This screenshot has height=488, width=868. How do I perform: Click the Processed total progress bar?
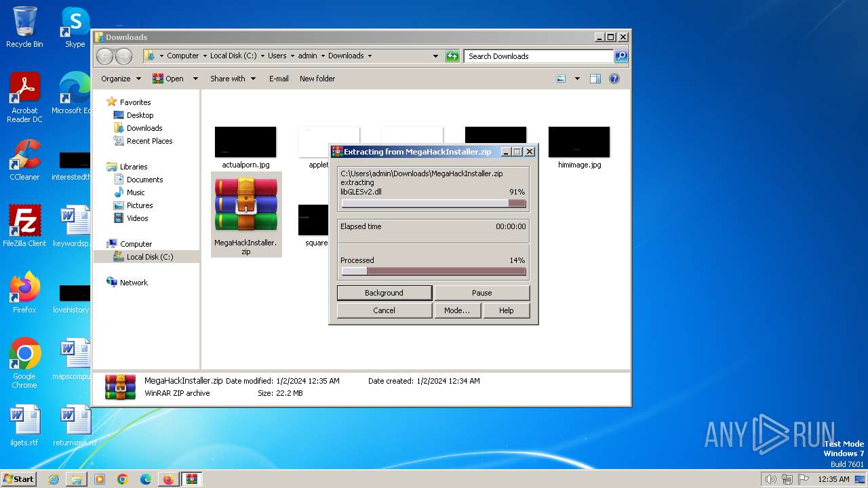click(x=433, y=271)
